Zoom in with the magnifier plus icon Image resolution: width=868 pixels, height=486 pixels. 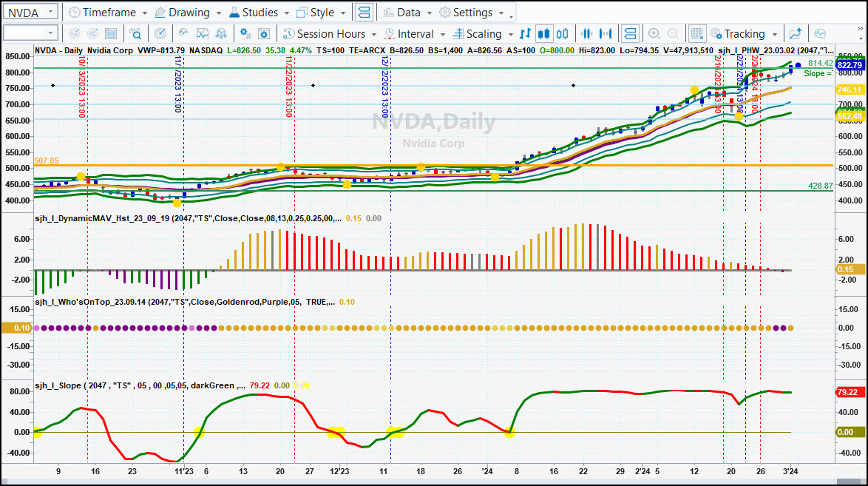tap(654, 34)
